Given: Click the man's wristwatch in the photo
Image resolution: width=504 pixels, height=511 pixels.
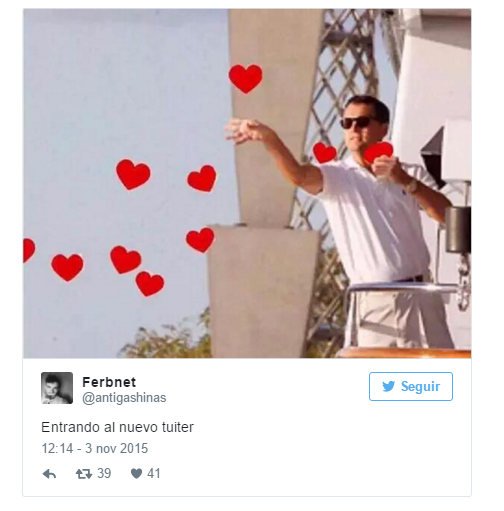Looking at the screenshot, I should [x=412, y=186].
